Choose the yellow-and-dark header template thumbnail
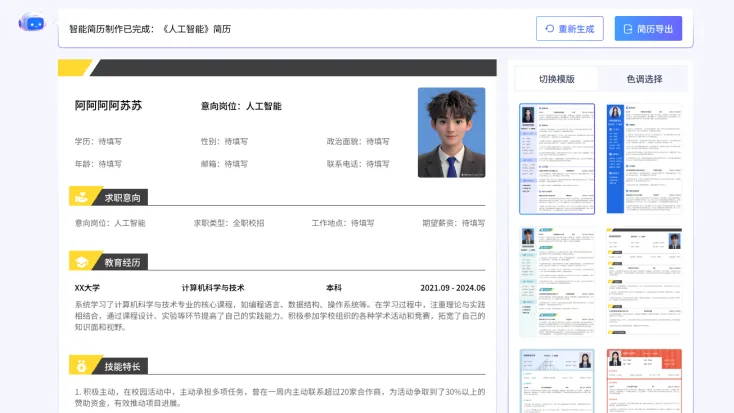This screenshot has height=413, width=734. tap(644, 282)
